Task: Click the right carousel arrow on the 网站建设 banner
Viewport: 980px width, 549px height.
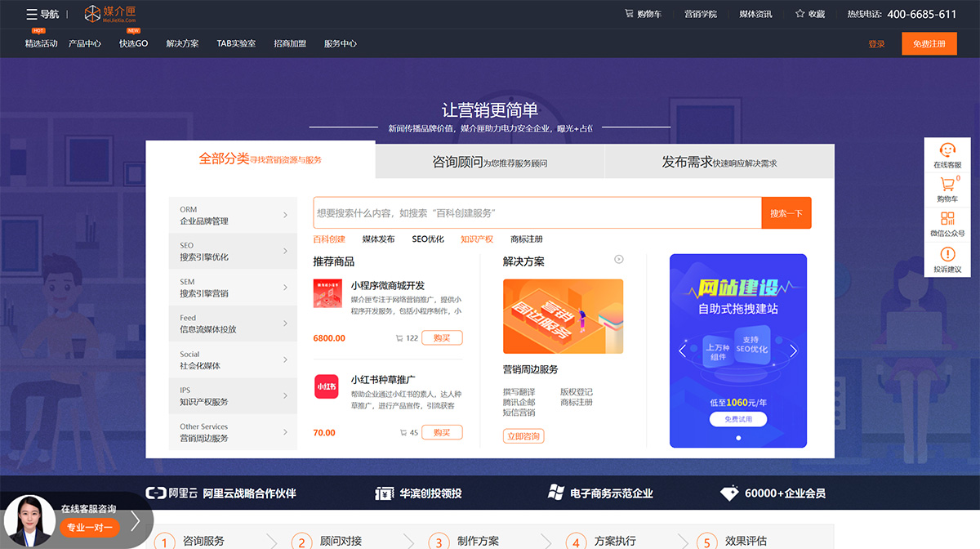Action: point(793,350)
